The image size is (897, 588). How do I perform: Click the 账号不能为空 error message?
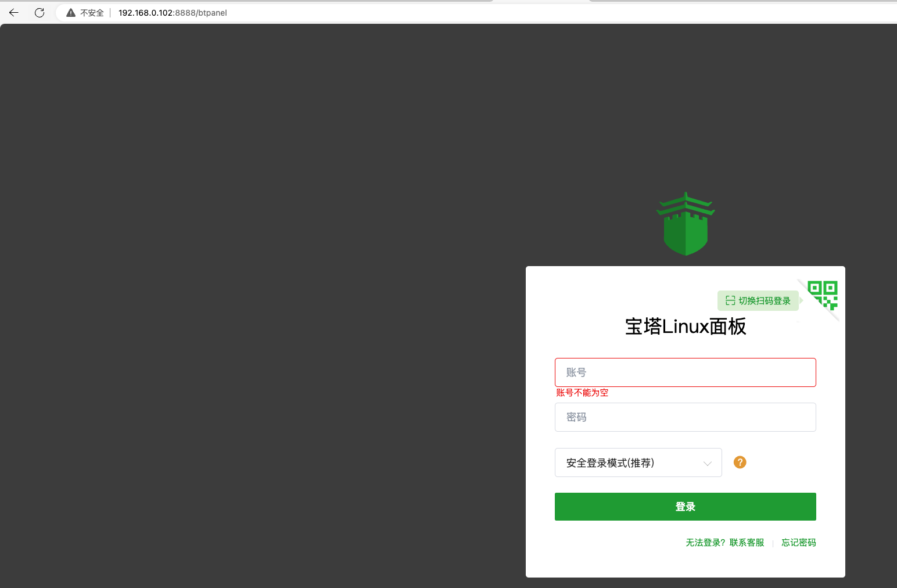pos(582,393)
